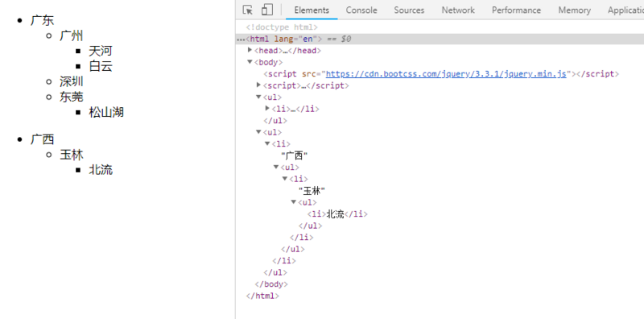Collapse the second ul node under body
This screenshot has height=319, width=644.
tap(258, 132)
